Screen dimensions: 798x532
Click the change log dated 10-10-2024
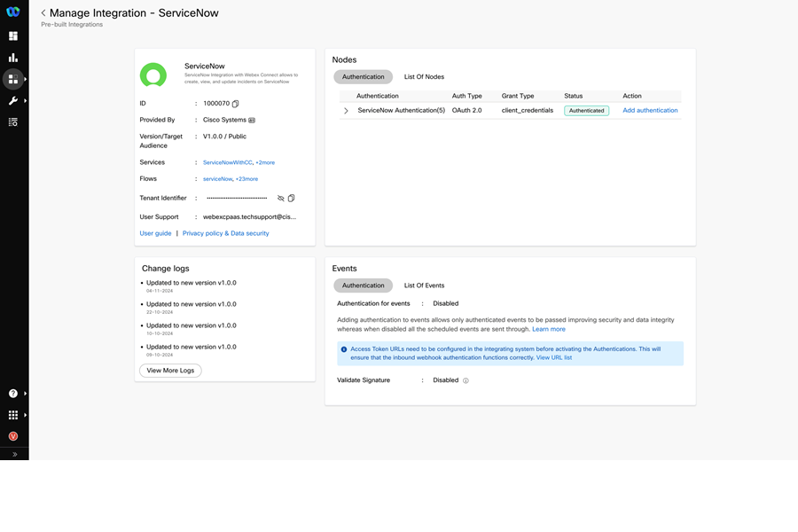(192, 329)
